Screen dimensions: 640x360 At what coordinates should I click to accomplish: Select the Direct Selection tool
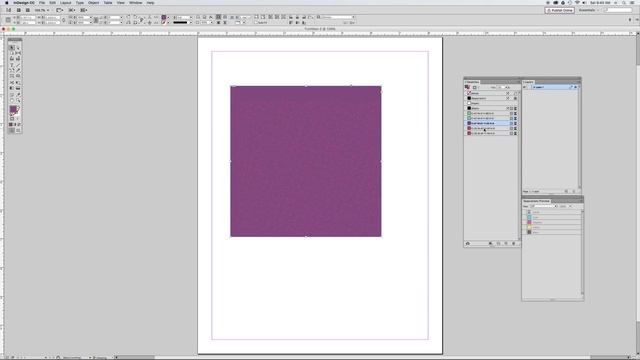[18, 48]
